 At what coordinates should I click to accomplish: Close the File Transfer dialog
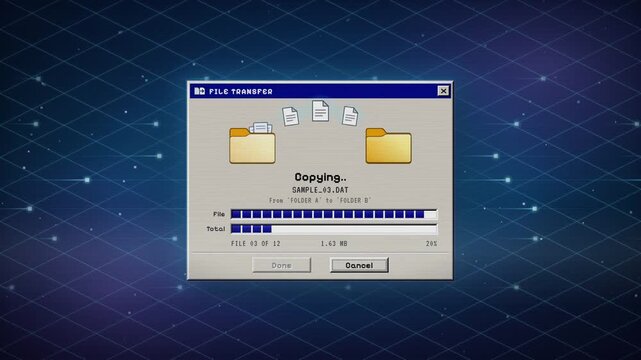[443, 91]
